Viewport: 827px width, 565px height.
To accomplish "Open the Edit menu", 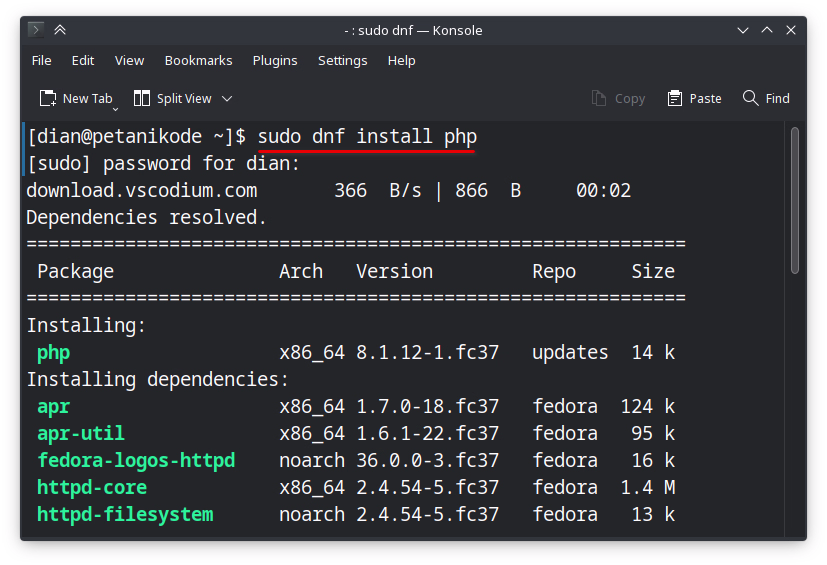I will 83,61.
